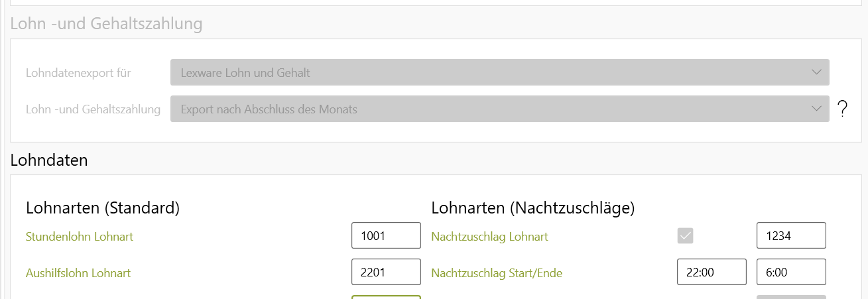Click the Lohndatenexport für label text
The width and height of the screenshot is (868, 299).
[78, 73]
